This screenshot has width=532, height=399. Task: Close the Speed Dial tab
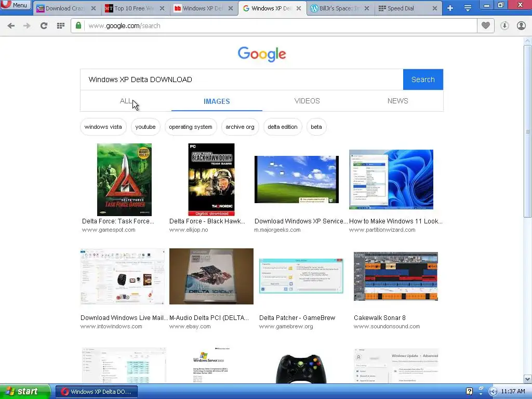point(435,8)
